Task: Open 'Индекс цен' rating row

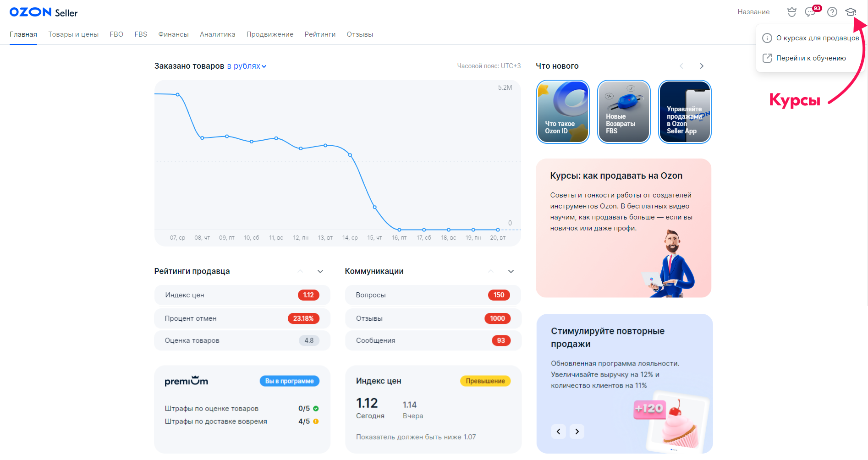Action: pyautogui.click(x=242, y=295)
